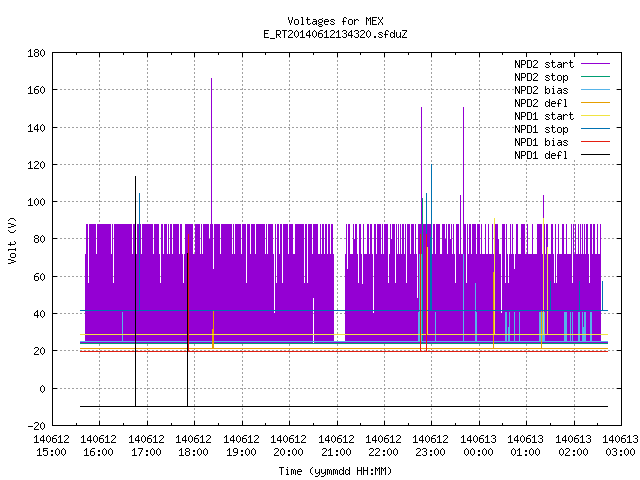Click the x-axis tick label 140612 15:00

tap(51, 446)
